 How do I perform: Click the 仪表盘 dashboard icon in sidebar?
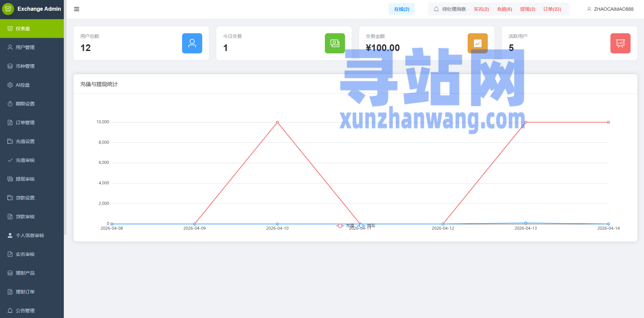coord(10,29)
